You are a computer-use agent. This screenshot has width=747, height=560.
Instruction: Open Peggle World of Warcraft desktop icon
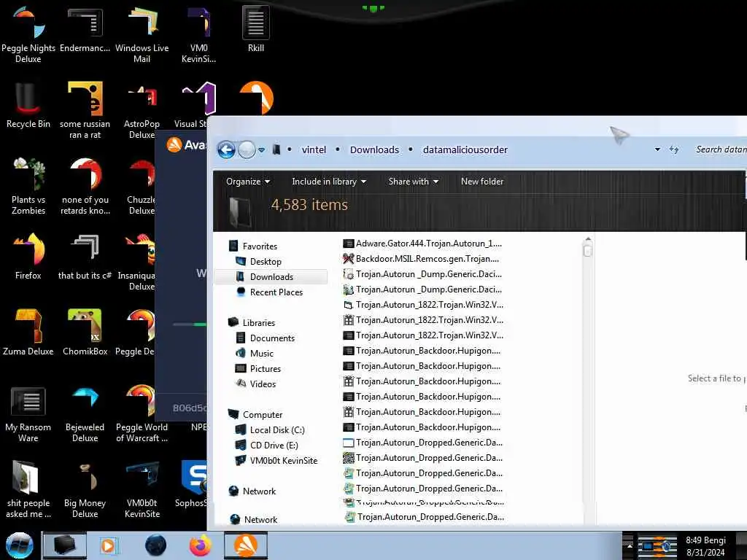(142, 413)
